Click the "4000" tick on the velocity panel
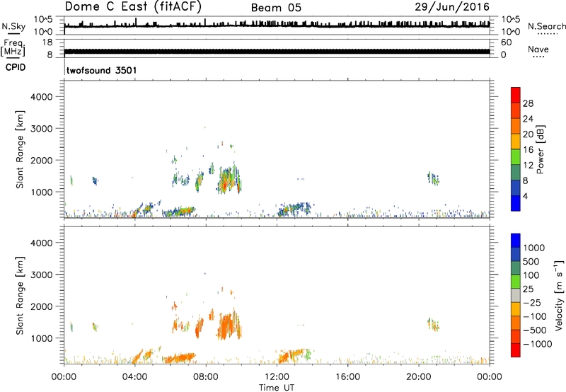 [42, 243]
